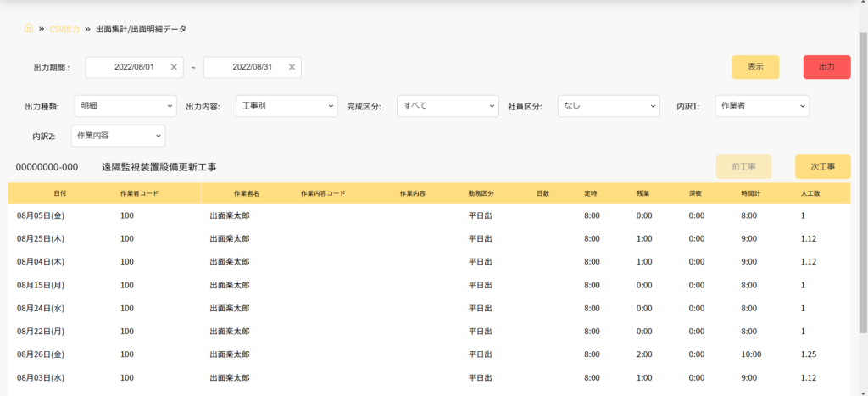Viewport: 868px width, 396px height.
Task: Open the 内訳2 dropdown showing 作業内容
Action: [118, 136]
